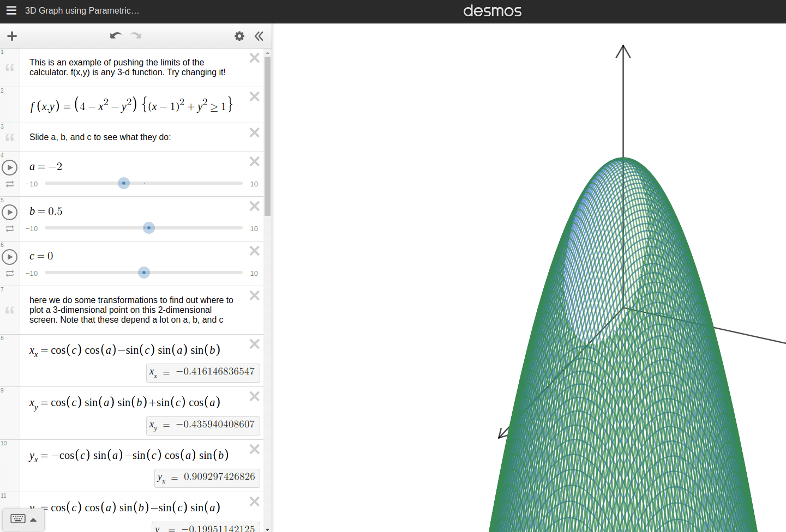Screen dimensions: 786x532
Task: Click the 'a = −2' expression text
Action: pos(46,167)
